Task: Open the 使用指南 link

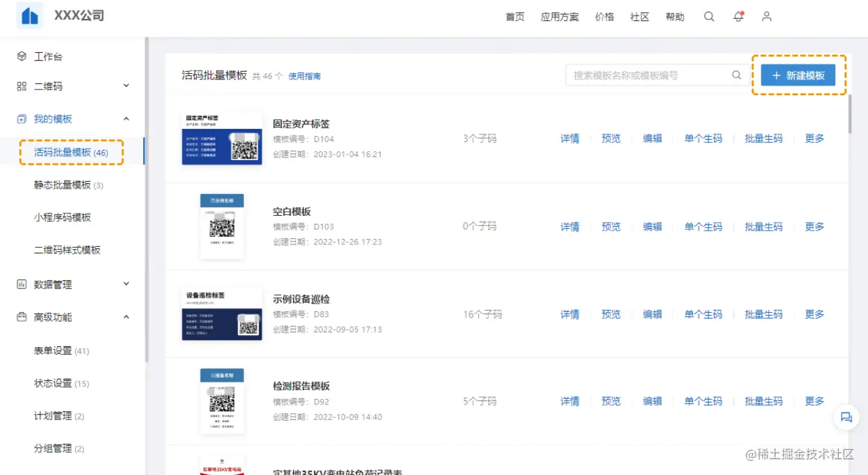Action: pyautogui.click(x=304, y=76)
